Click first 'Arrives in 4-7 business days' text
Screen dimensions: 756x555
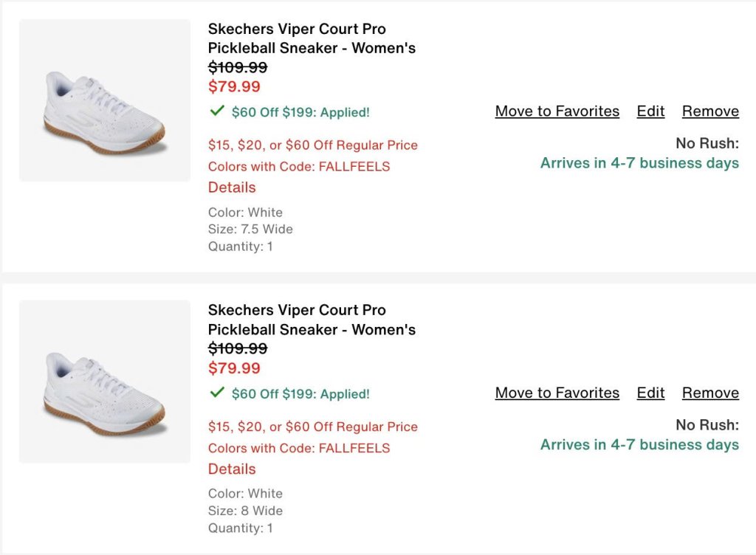coord(639,163)
